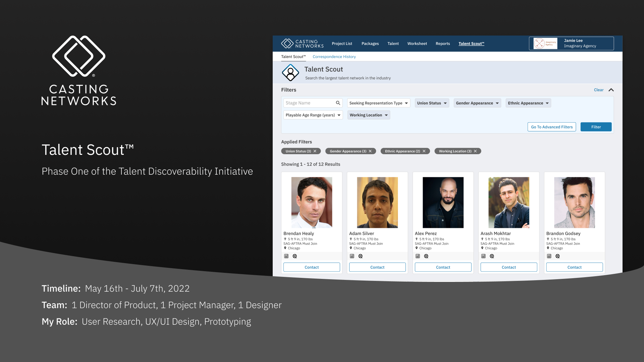Click Clear filters link
Image resolution: width=644 pixels, height=362 pixels.
pyautogui.click(x=598, y=90)
